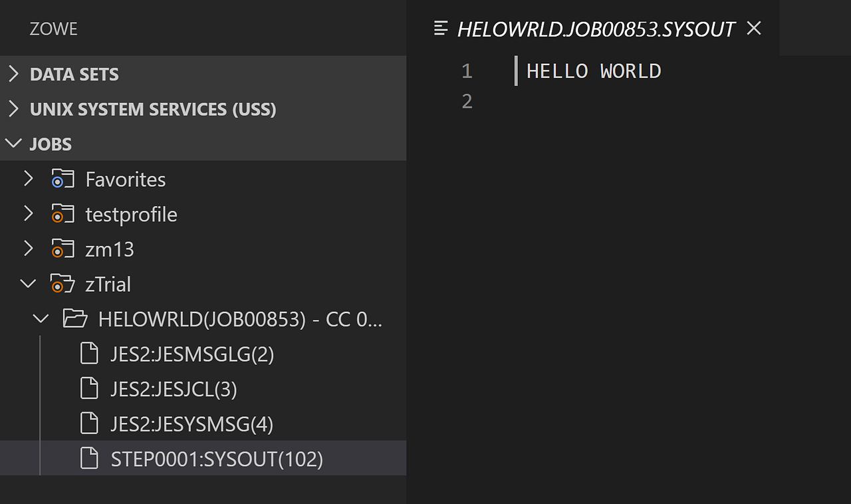Expand the Favorites node chevron
This screenshot has width=851, height=504.
[x=28, y=179]
